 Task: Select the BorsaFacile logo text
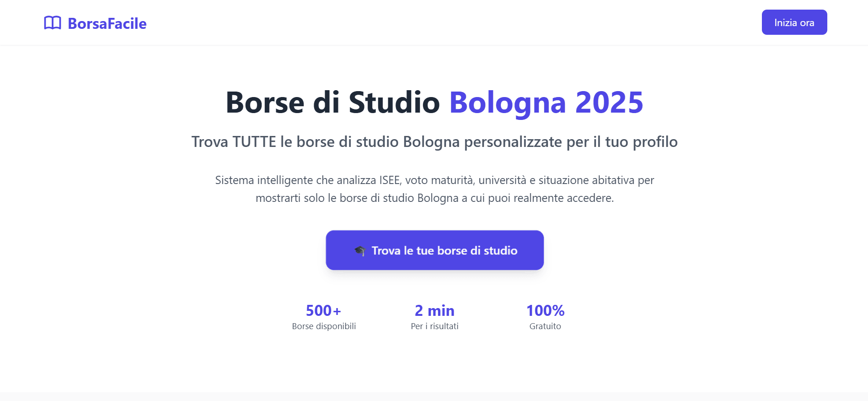tap(107, 23)
